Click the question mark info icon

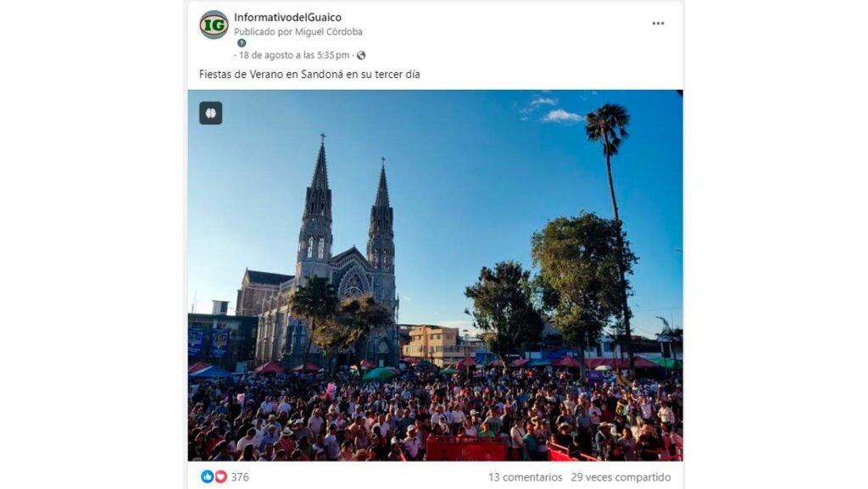[x=242, y=43]
